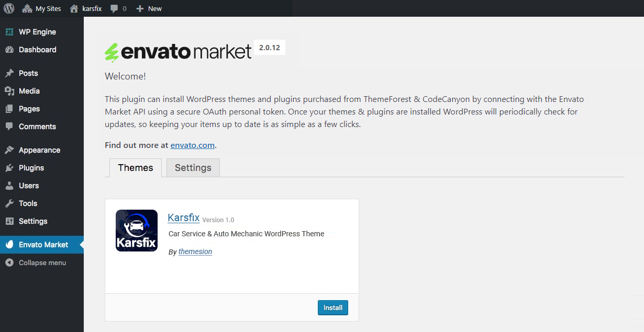Switch to the Settings tab

point(193,168)
